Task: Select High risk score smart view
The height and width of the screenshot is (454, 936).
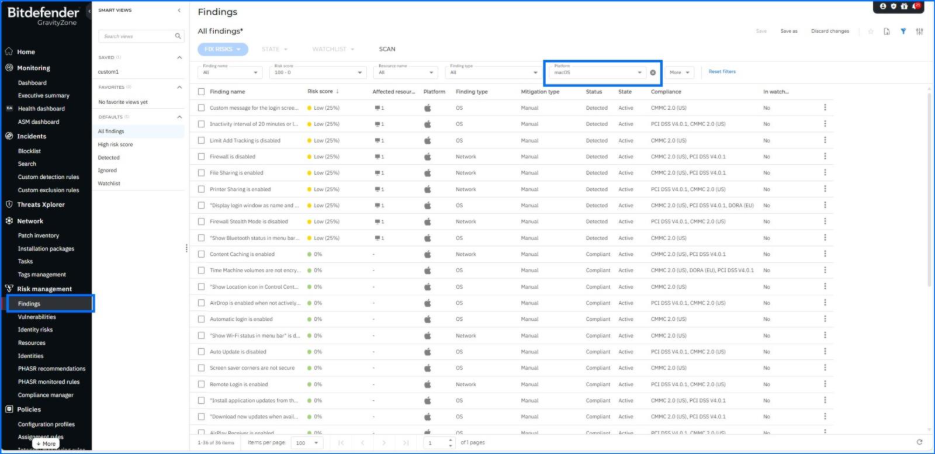Action: click(x=115, y=144)
